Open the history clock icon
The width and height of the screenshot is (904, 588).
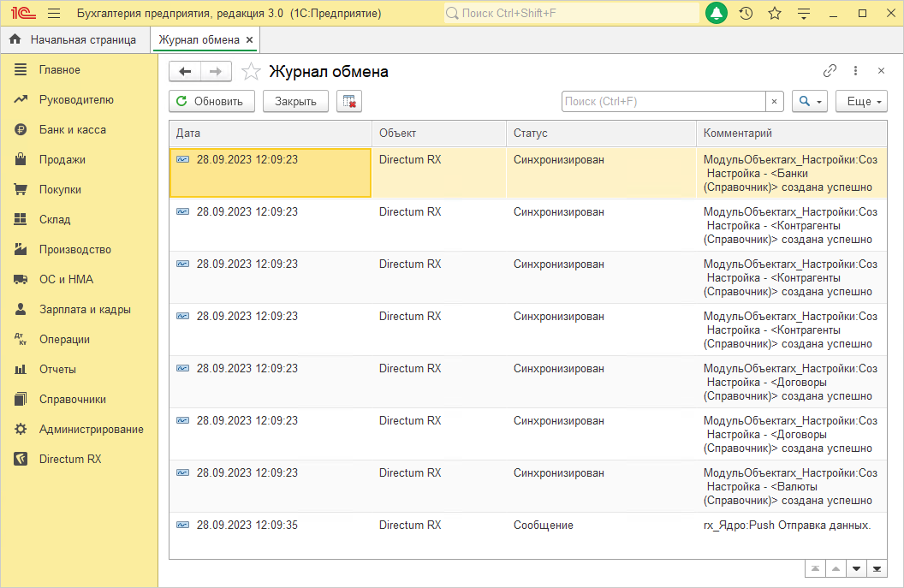coord(746,14)
